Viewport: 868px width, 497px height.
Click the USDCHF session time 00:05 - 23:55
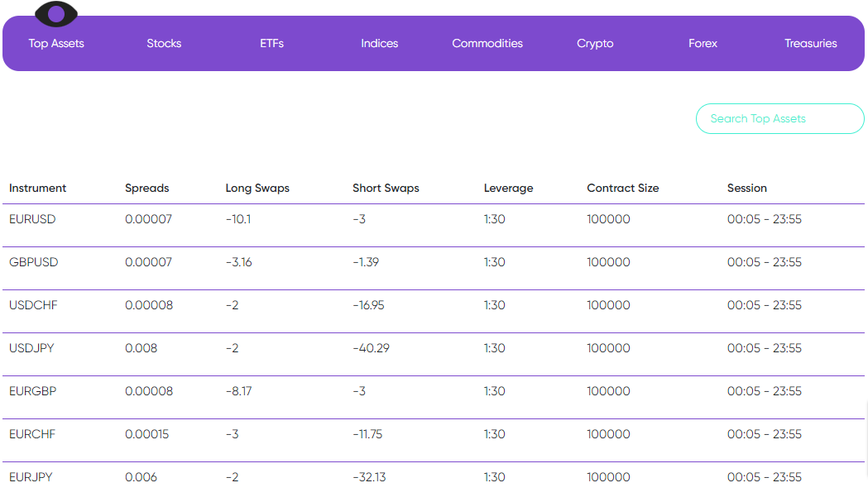point(765,305)
